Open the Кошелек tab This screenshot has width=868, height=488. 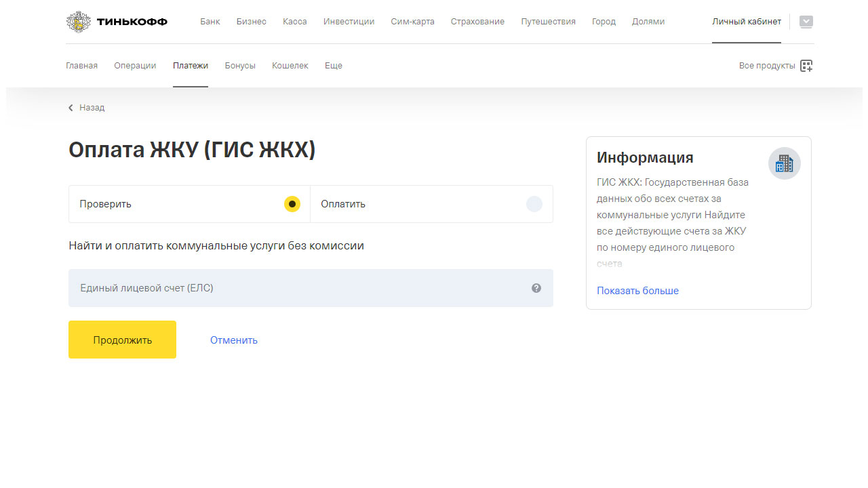click(290, 66)
